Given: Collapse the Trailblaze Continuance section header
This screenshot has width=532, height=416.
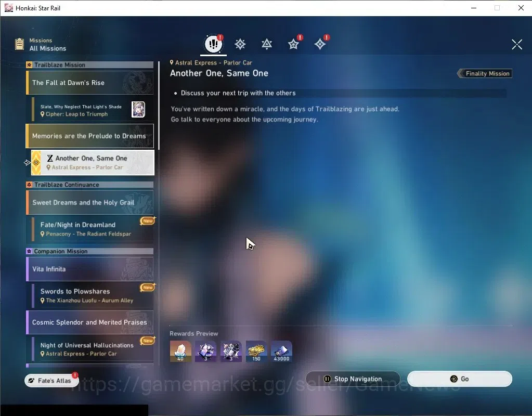Looking at the screenshot, I should (x=89, y=185).
